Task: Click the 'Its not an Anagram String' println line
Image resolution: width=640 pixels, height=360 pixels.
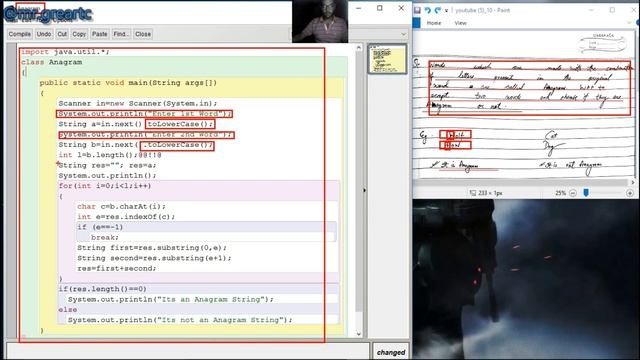Action: pyautogui.click(x=180, y=320)
